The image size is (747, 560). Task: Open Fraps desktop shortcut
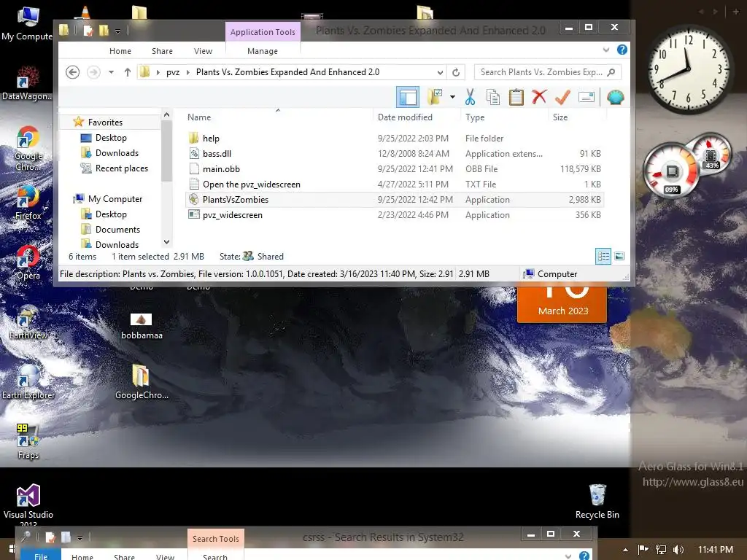pos(28,441)
